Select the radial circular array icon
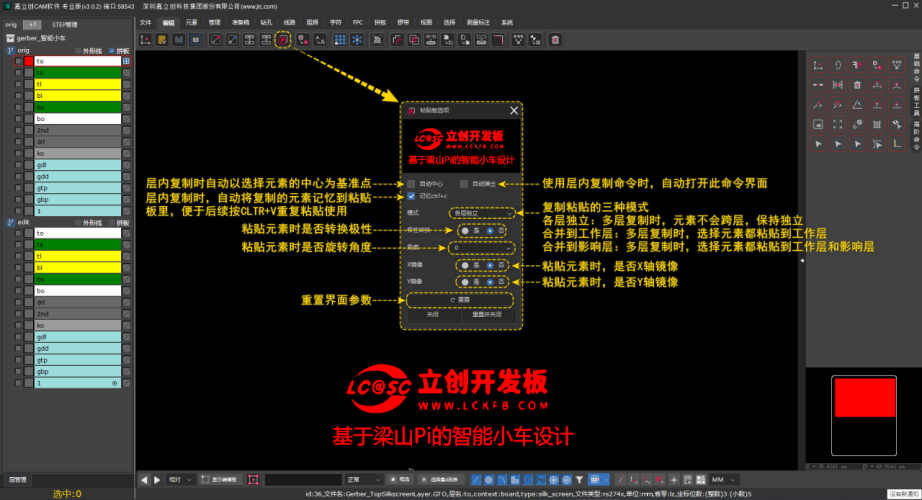Viewport: 922px width, 500px height. click(357, 39)
